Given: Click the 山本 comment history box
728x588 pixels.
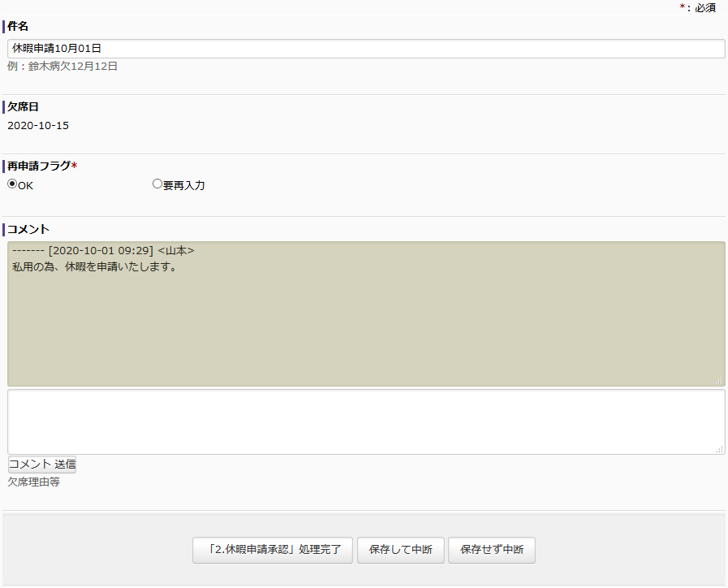Looking at the screenshot, I should [365, 313].
